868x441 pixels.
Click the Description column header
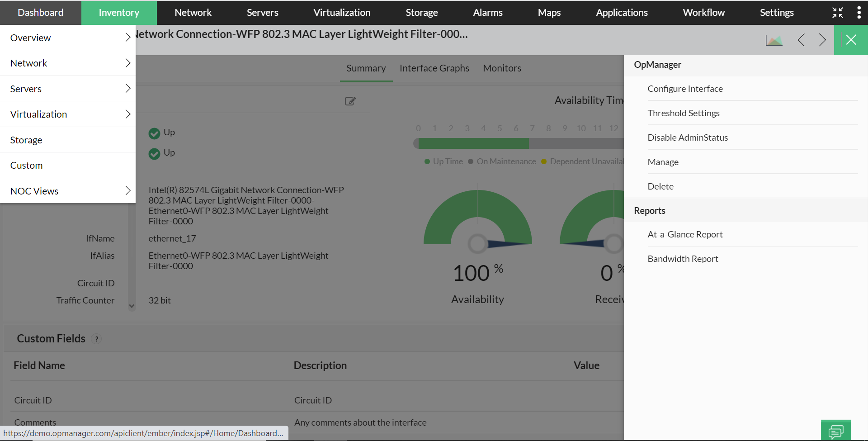320,365
